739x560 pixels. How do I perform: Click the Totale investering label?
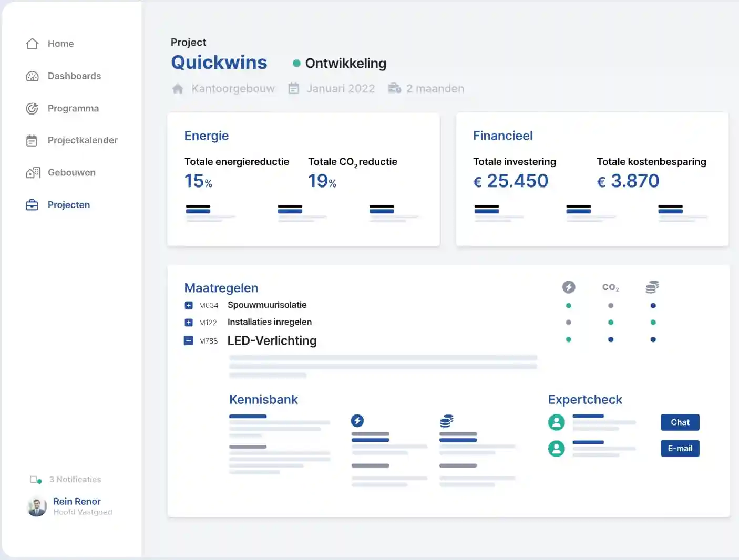coord(515,162)
